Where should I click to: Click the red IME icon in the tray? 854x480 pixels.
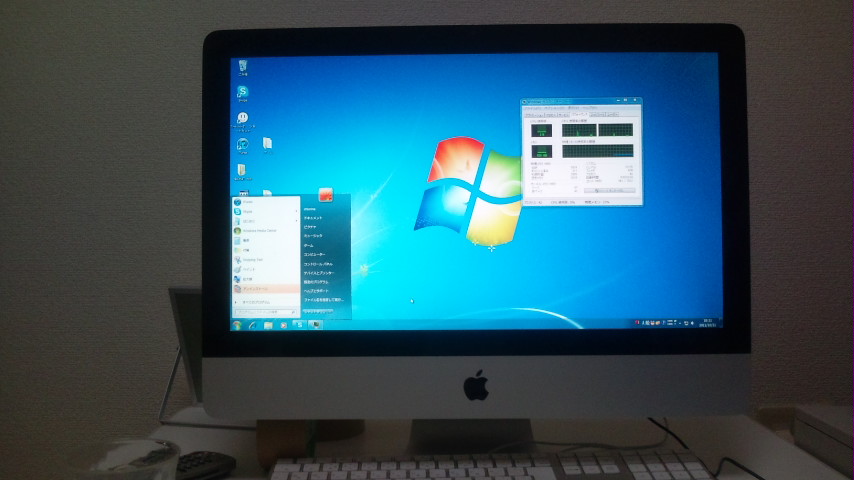637,323
